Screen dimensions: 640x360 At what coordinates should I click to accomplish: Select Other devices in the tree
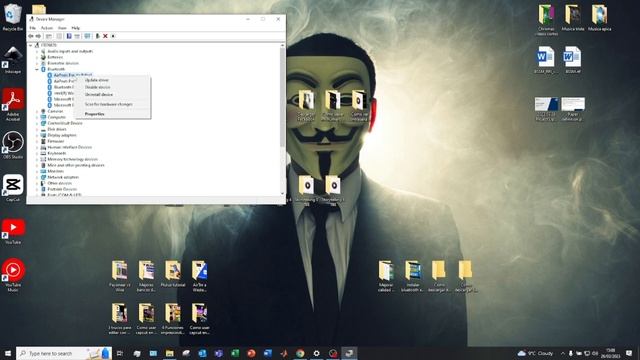pos(60,183)
